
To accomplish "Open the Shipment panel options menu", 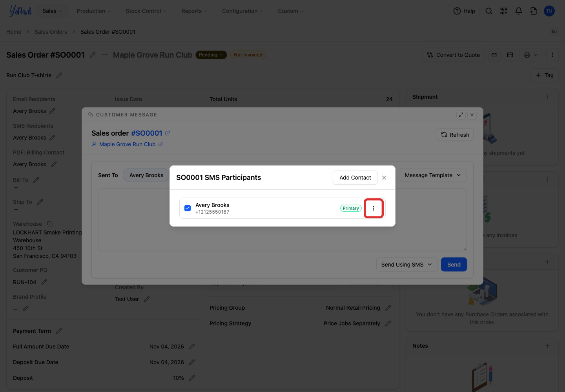I will click(x=547, y=97).
